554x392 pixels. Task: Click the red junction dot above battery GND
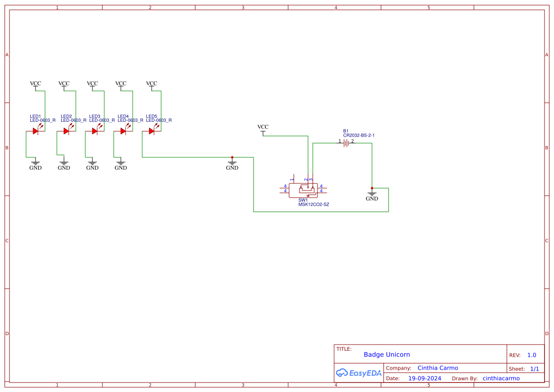point(372,188)
